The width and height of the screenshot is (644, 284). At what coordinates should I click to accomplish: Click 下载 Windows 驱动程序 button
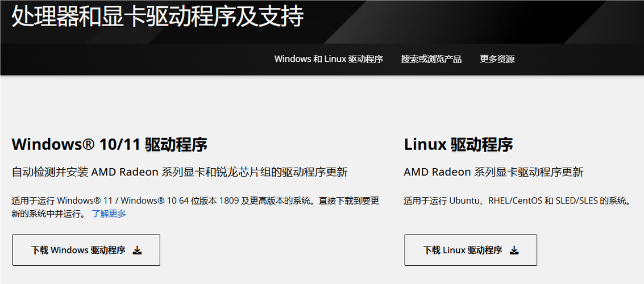tap(86, 250)
